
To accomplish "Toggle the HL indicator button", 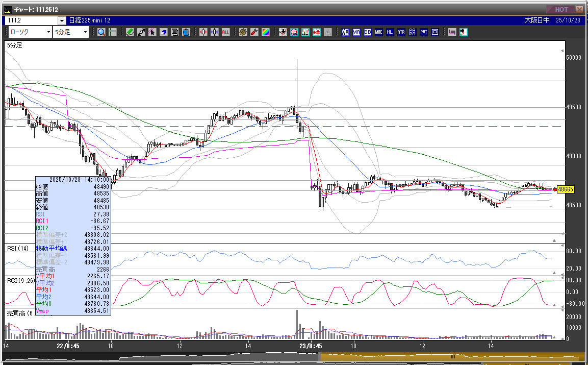I will (390, 32).
